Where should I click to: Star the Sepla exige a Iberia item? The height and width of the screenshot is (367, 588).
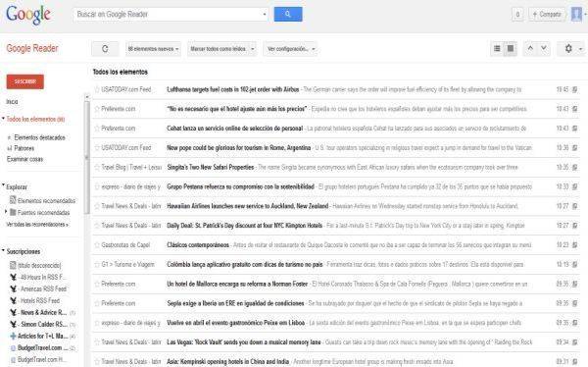click(97, 303)
